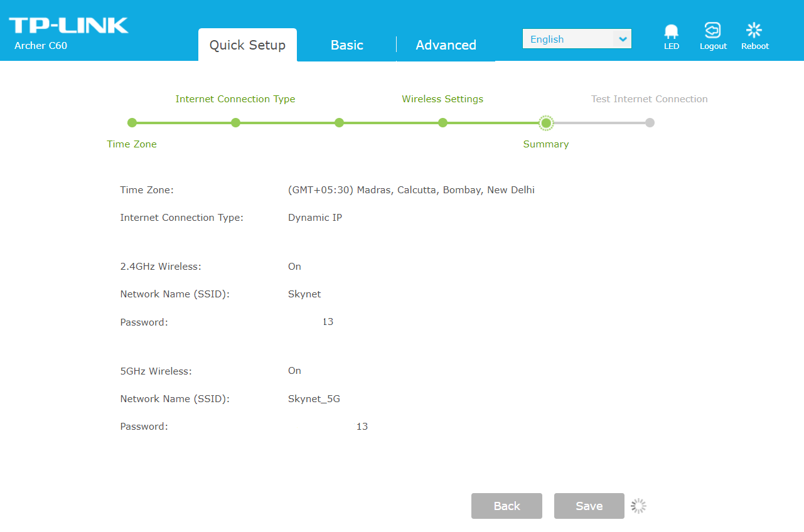Screen dimensions: 804x532
Task: Click the "5GHz Wireless:" label
Action: (x=156, y=371)
